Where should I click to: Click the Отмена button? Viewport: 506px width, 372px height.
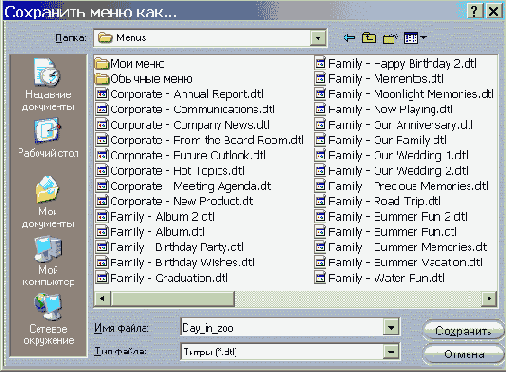(464, 354)
